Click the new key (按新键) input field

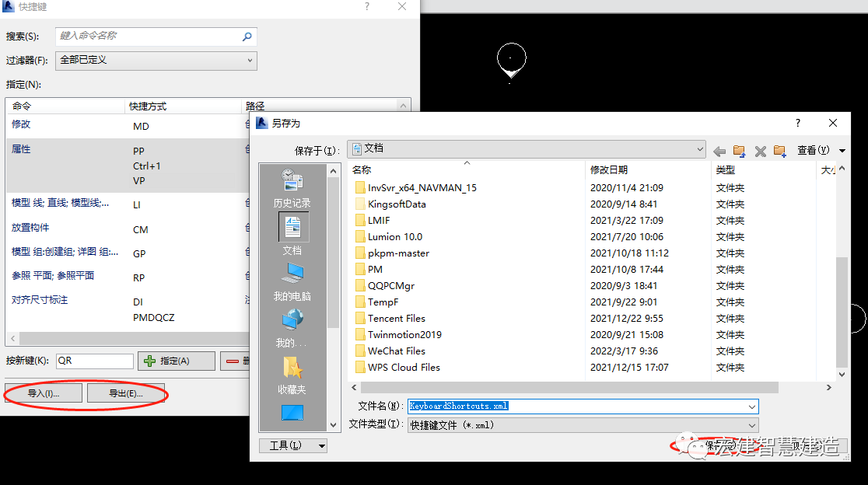point(95,361)
